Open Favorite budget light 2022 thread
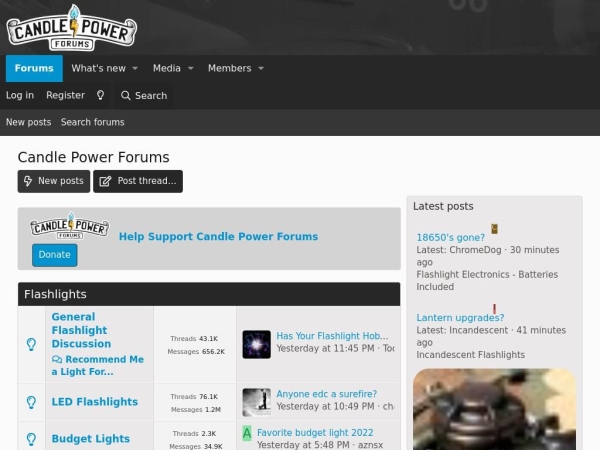 [315, 432]
